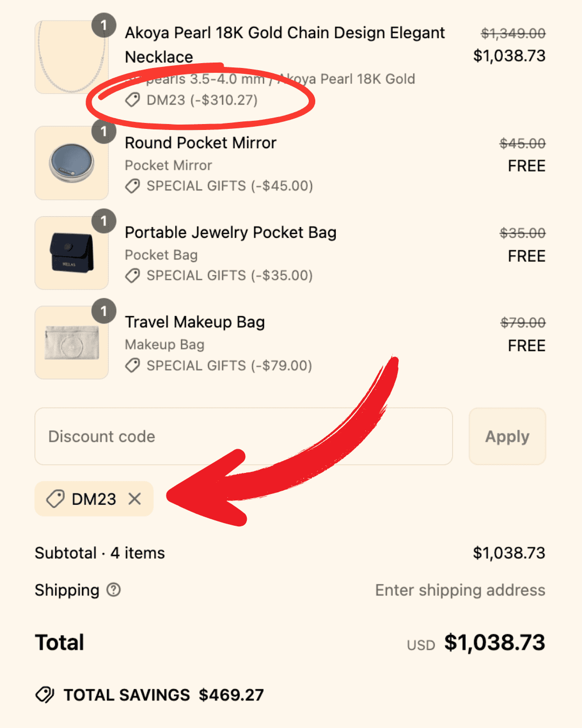Focus the Discount code input field
The image size is (582, 728).
[243, 436]
